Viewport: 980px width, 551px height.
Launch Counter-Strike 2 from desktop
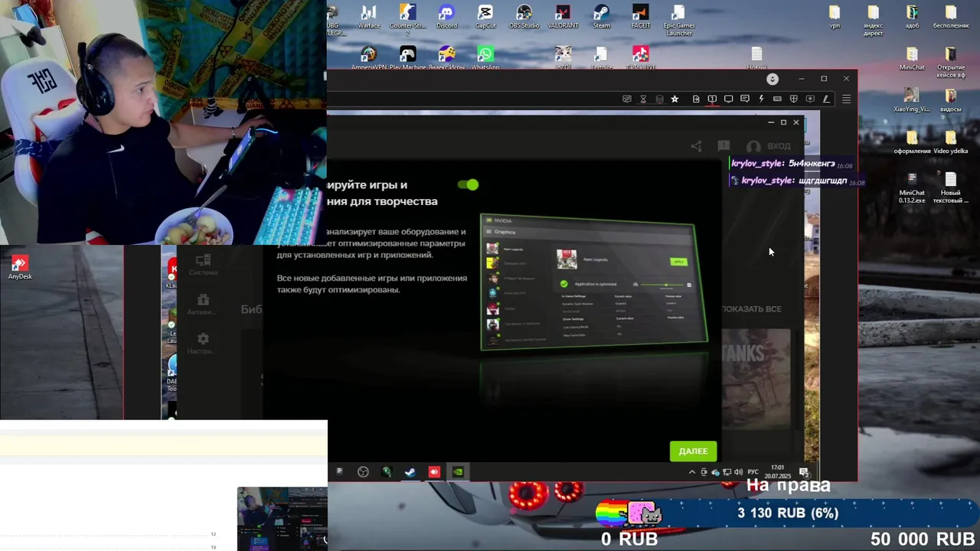407,20
